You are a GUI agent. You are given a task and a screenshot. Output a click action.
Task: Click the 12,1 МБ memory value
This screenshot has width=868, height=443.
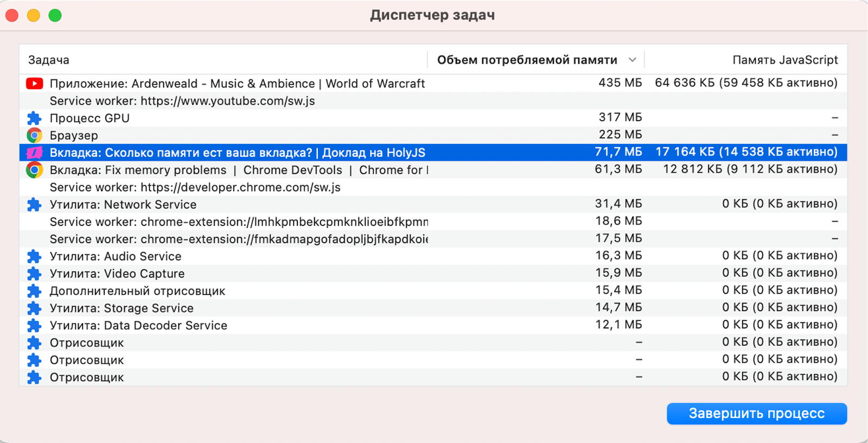click(618, 325)
